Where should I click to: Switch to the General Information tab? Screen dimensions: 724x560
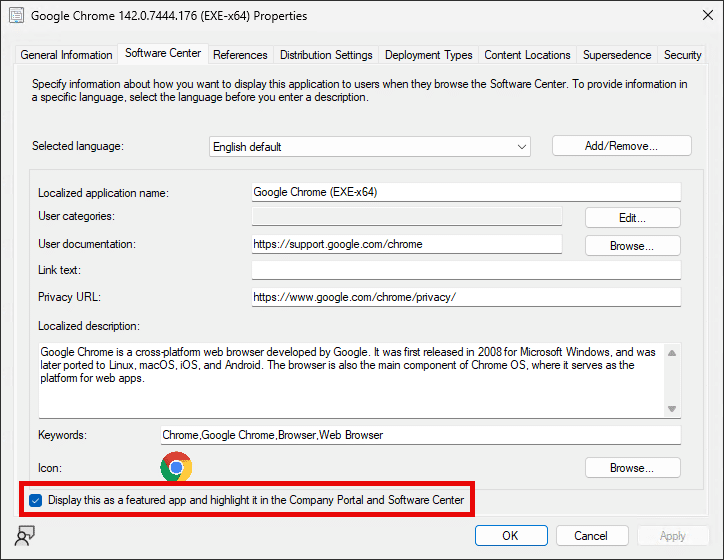coord(66,55)
